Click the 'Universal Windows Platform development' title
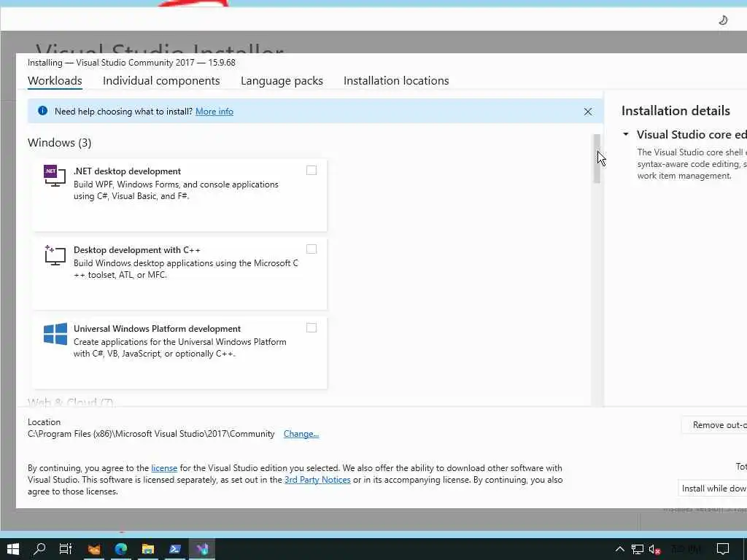The height and width of the screenshot is (560, 747). 158,329
